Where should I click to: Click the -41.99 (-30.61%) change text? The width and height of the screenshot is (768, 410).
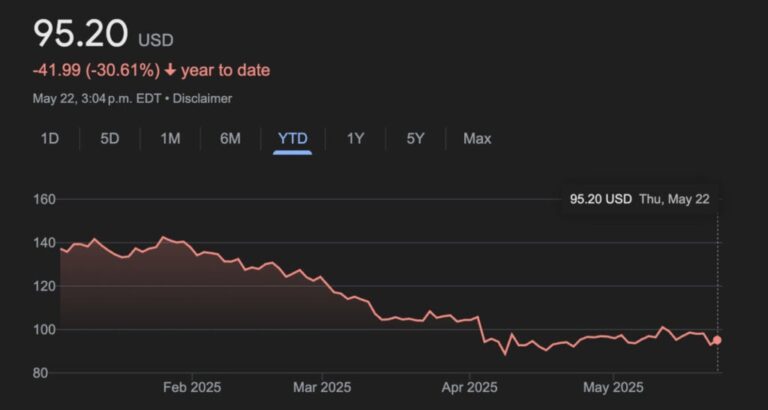pyautogui.click(x=97, y=70)
